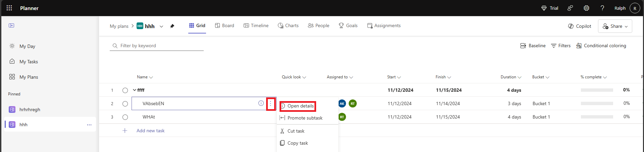Viewport: 644px width, 152px height.
Task: Click AK assignee avatar on VAbsebEN
Action: coord(342,103)
